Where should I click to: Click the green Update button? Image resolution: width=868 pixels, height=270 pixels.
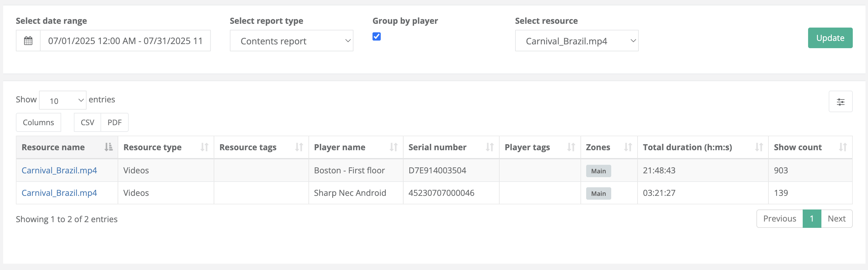[830, 38]
